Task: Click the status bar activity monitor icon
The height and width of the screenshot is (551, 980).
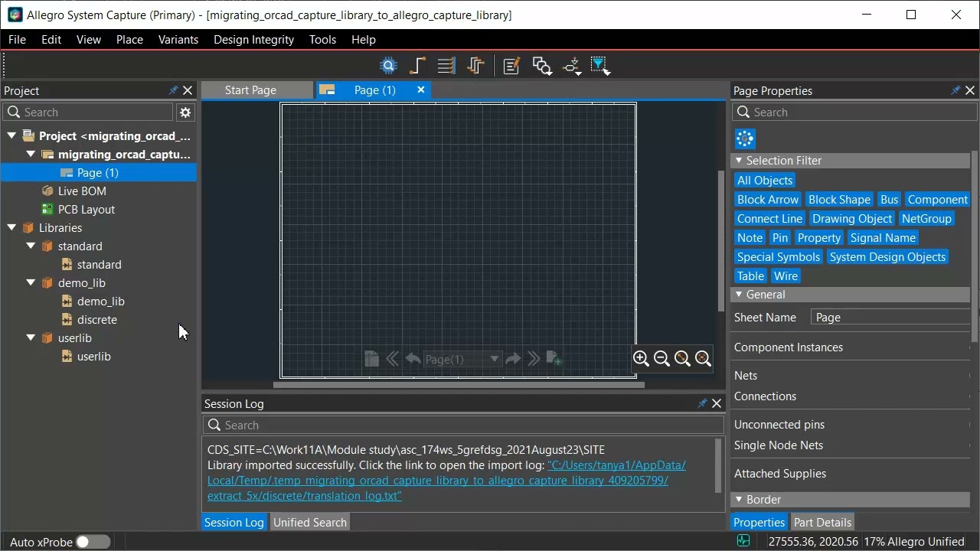Action: [743, 542]
